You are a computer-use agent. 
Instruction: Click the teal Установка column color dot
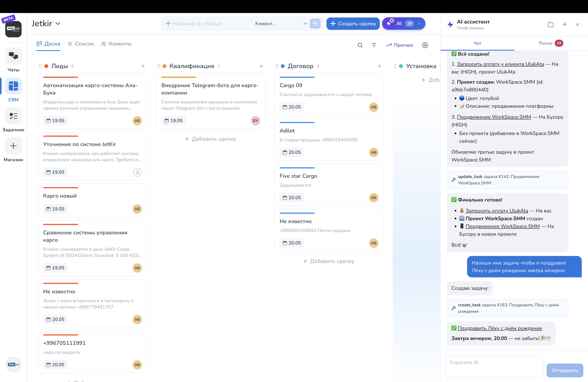click(x=401, y=66)
